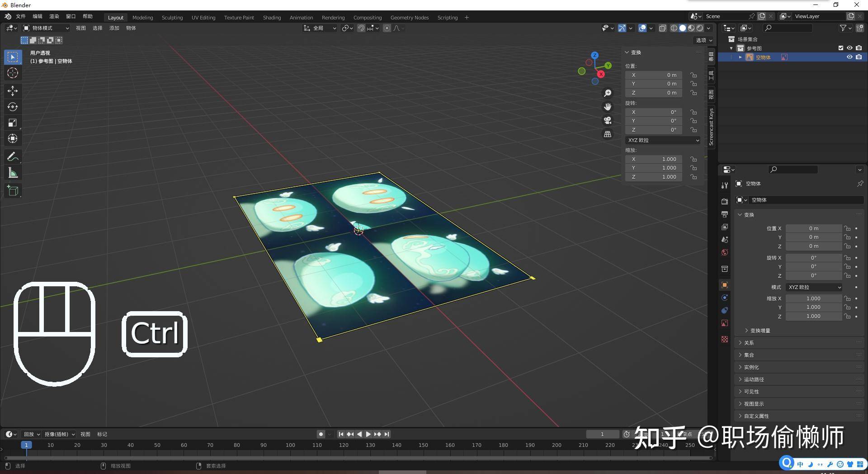Switch to the UV Editing workspace tab
The width and height of the screenshot is (868, 474).
pyautogui.click(x=203, y=18)
